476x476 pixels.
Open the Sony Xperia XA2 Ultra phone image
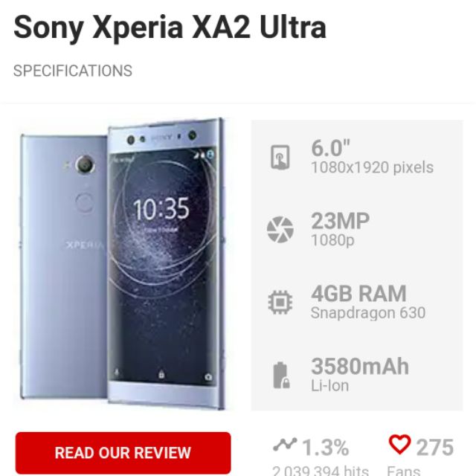click(123, 263)
